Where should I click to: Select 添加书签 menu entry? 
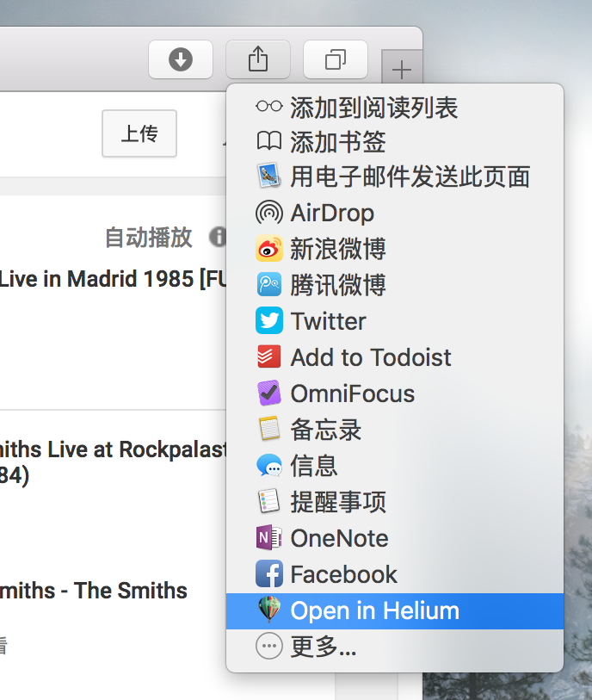(395, 142)
